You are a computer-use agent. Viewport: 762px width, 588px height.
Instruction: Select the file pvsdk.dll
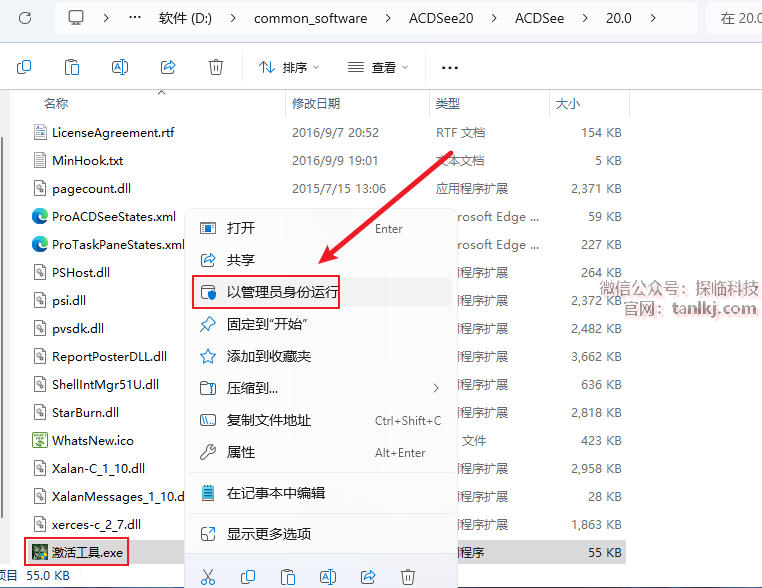[78, 329]
